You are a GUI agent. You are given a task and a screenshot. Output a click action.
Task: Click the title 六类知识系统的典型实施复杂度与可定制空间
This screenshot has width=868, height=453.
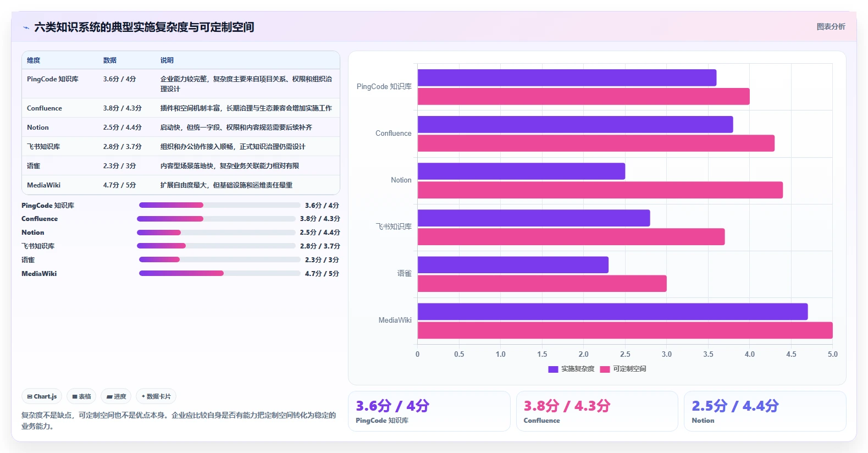[x=144, y=27]
